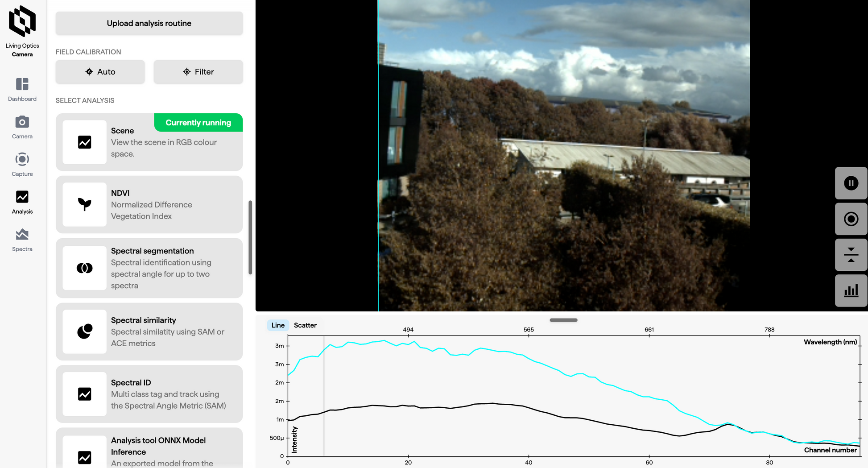
Task: Start Filter field calibration
Action: pyautogui.click(x=198, y=72)
